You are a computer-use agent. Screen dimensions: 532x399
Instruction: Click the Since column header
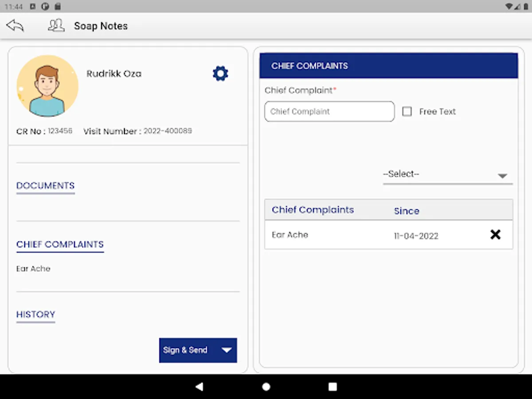407,211
